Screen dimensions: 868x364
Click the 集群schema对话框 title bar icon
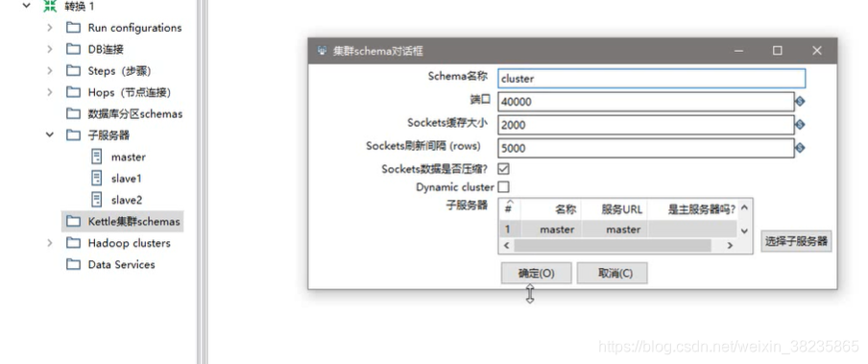pos(322,50)
